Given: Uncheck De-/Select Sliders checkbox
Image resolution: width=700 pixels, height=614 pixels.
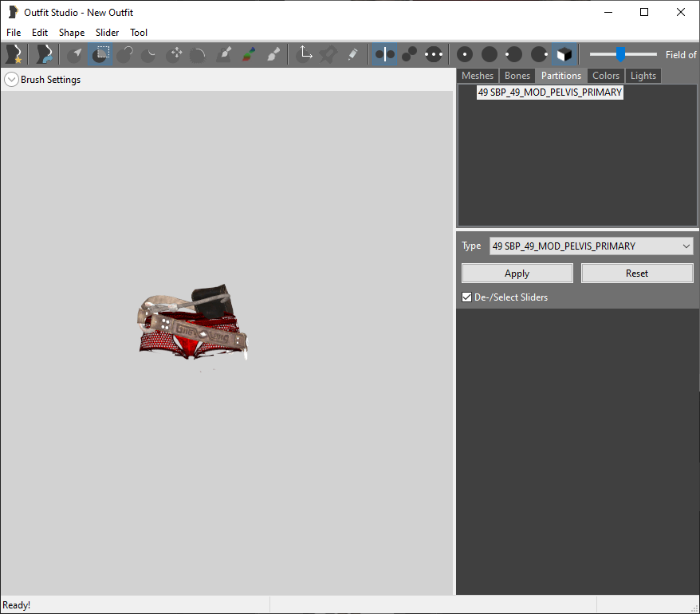Looking at the screenshot, I should pyautogui.click(x=466, y=297).
